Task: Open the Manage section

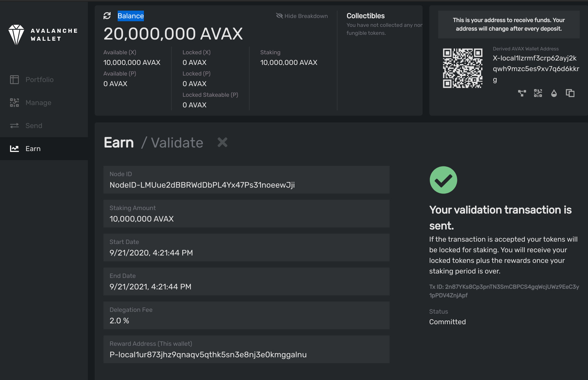Action: (38, 103)
